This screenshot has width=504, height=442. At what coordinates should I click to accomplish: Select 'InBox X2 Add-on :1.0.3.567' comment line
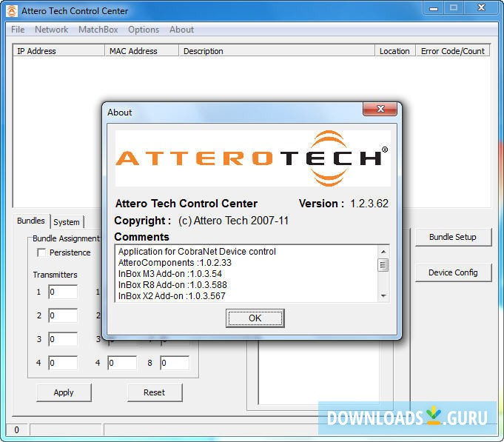pos(172,295)
